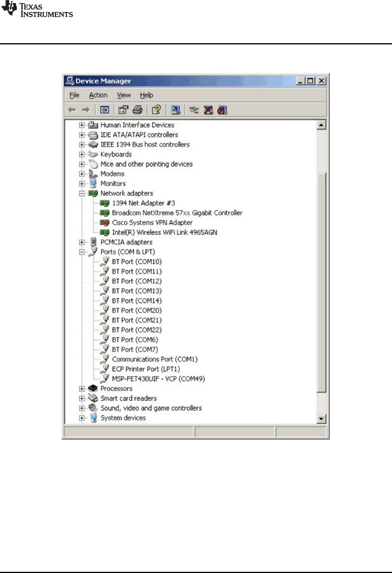This screenshot has height=573, width=392.
Task: Expand the Human Interface Devices node
Action: (82, 125)
